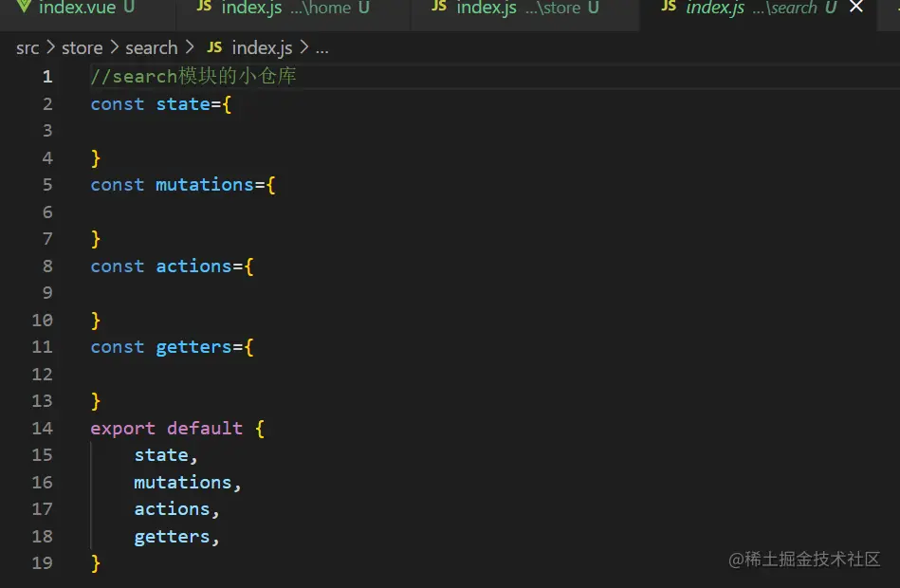Click the 'src' breadcrumb segment
The width and height of the screenshot is (900, 588).
(28, 48)
